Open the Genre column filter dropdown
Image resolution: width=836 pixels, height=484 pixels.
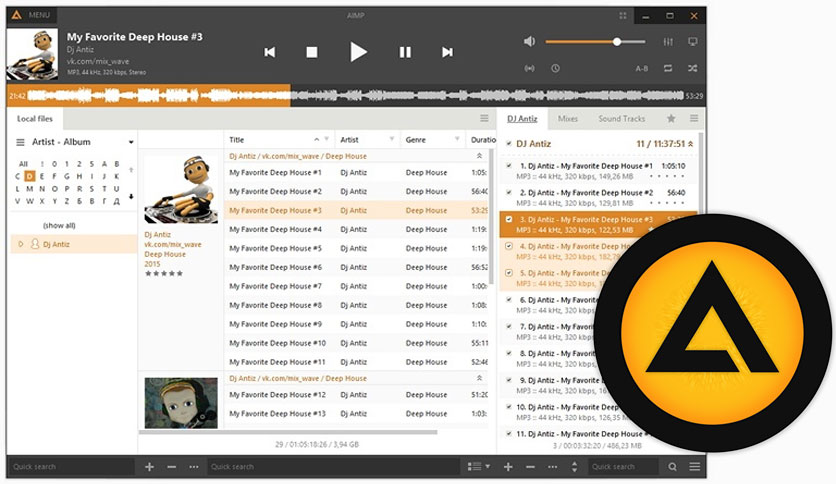457,139
